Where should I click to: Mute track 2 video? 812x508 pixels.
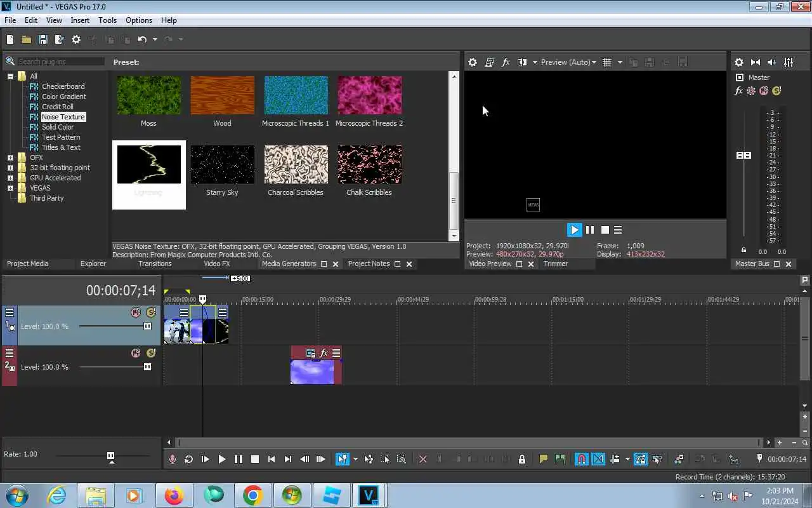(x=136, y=353)
